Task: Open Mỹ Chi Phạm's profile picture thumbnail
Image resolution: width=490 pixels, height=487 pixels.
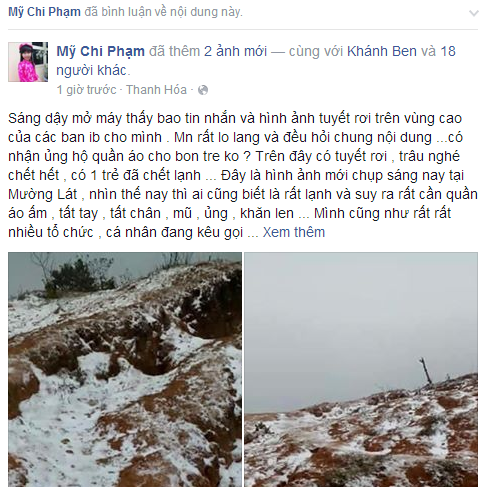Action: (28, 62)
